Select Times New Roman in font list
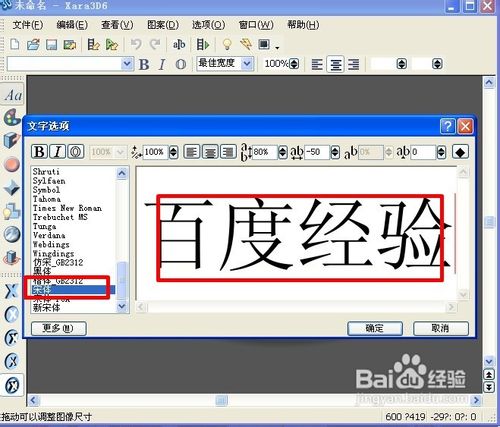 67,208
